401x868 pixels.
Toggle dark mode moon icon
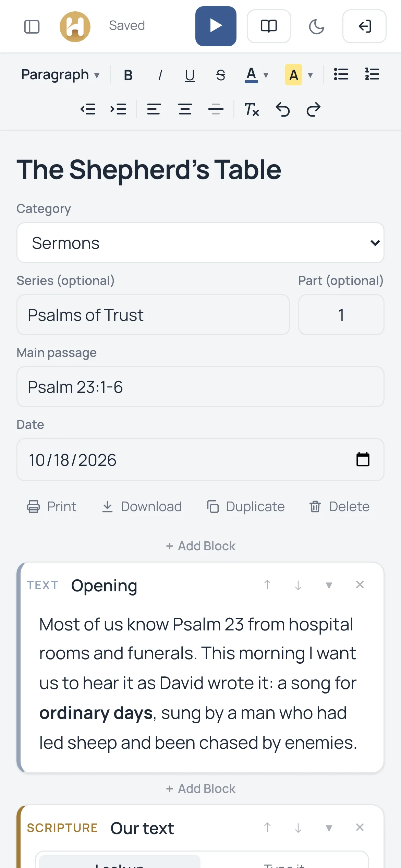(317, 26)
